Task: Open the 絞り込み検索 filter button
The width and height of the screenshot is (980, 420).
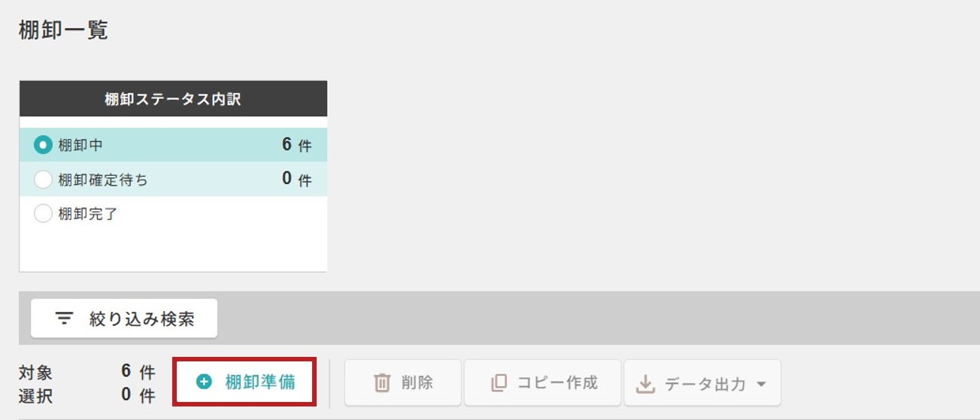Action: click(124, 319)
